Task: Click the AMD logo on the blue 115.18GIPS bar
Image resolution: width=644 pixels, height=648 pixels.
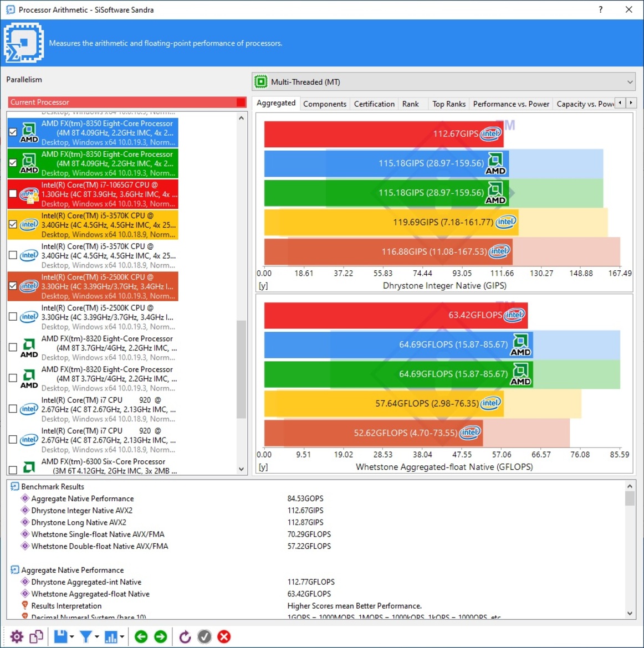Action: click(x=495, y=163)
